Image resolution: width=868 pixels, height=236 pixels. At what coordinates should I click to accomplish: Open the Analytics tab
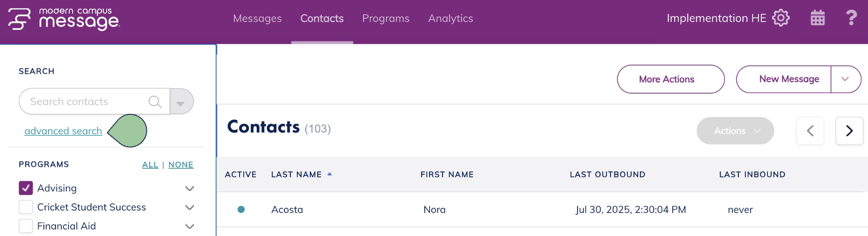pyautogui.click(x=450, y=18)
